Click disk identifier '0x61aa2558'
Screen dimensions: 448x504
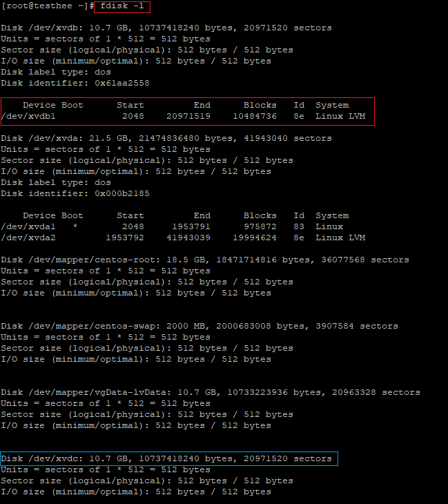122,84
